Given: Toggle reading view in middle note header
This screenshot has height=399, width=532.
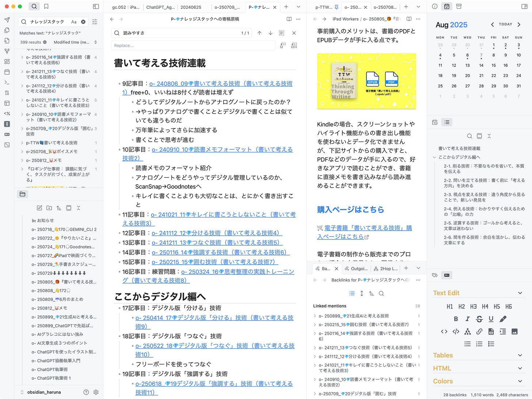Looking at the screenshot, I should click(x=289, y=19).
